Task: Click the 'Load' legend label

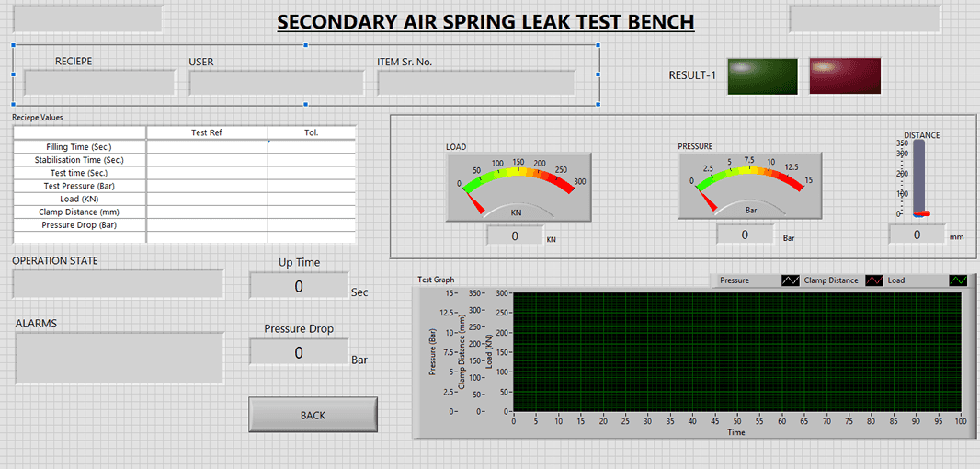Action: click(896, 280)
